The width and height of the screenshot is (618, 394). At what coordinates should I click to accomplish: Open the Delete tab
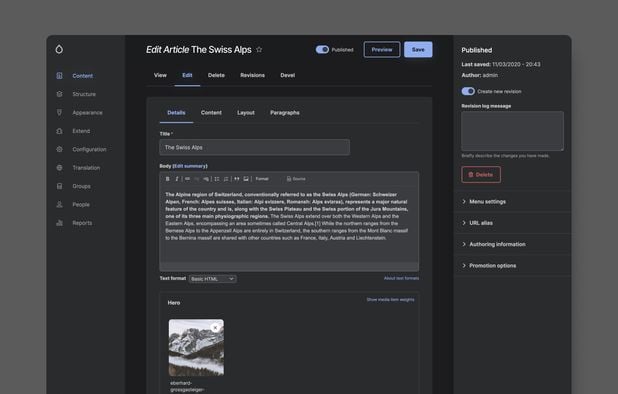tap(216, 75)
